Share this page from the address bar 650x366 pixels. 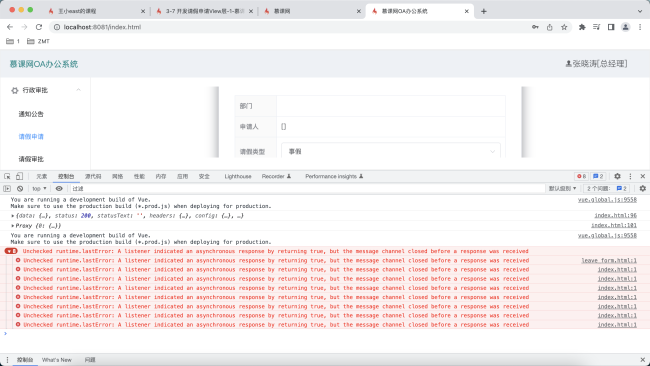tap(550, 27)
